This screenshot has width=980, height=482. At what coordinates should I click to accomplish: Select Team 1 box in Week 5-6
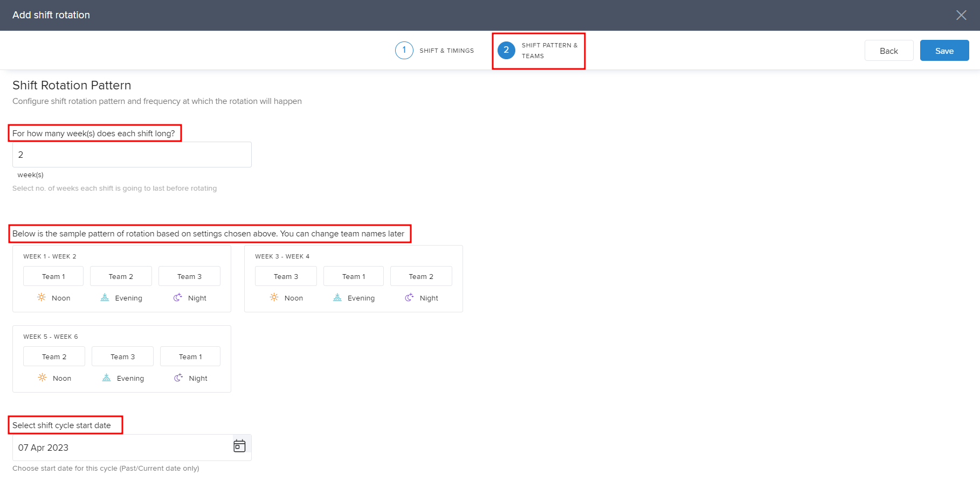click(x=190, y=357)
